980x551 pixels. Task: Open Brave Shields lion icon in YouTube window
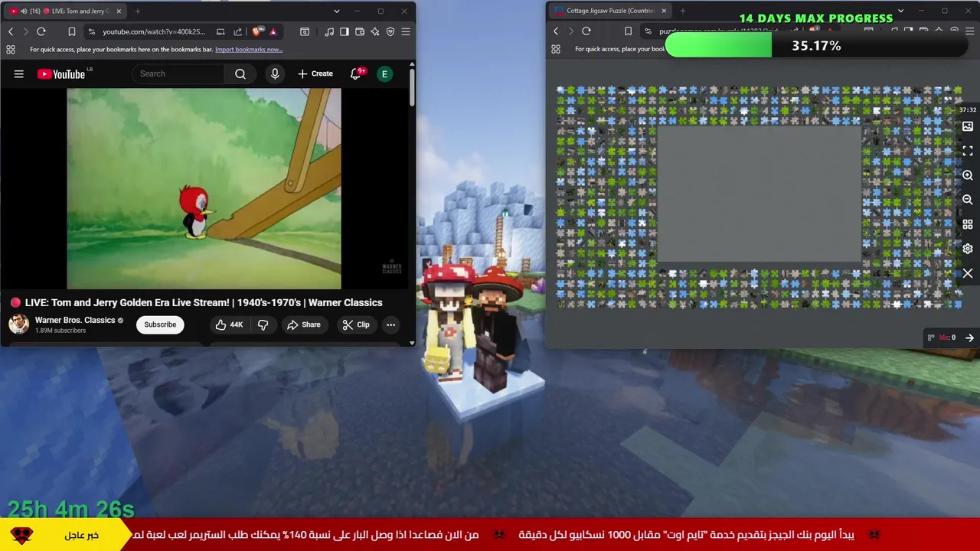coord(257,31)
